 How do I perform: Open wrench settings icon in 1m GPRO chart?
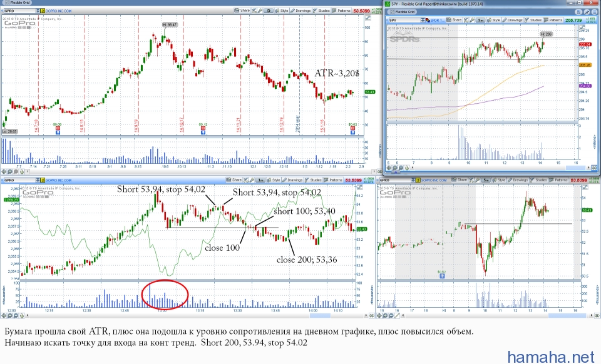coord(252,180)
